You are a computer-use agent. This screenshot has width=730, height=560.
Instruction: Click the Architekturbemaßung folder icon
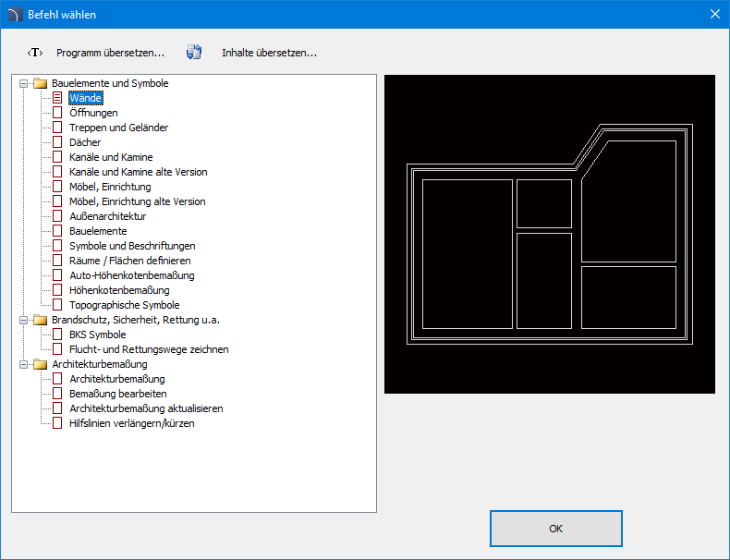(x=40, y=364)
